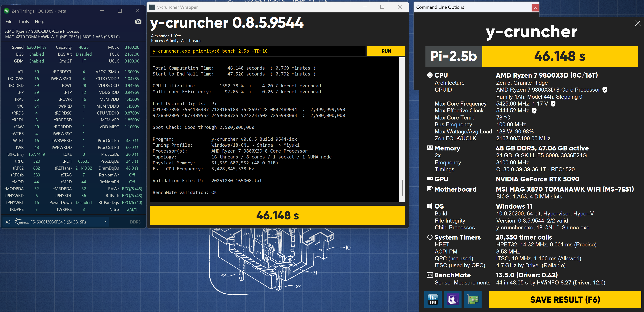Open the Help menu in ZenTimings
This screenshot has height=312, width=644.
(40, 22)
